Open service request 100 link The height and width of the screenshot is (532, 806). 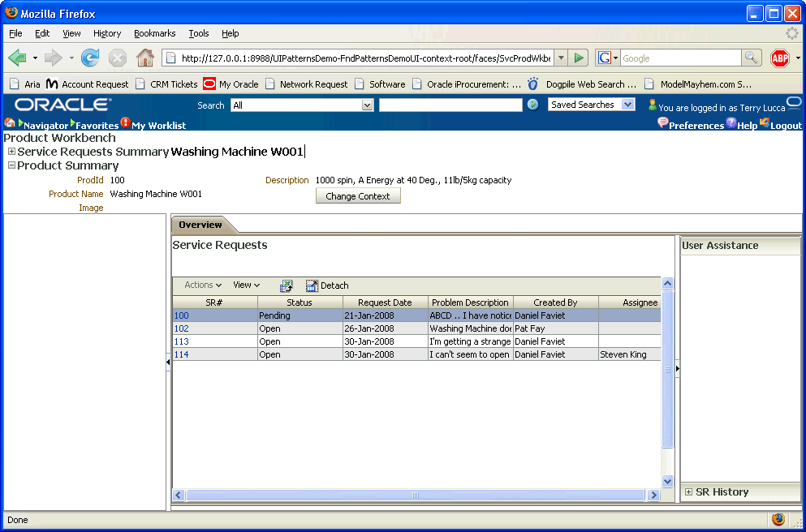point(182,315)
